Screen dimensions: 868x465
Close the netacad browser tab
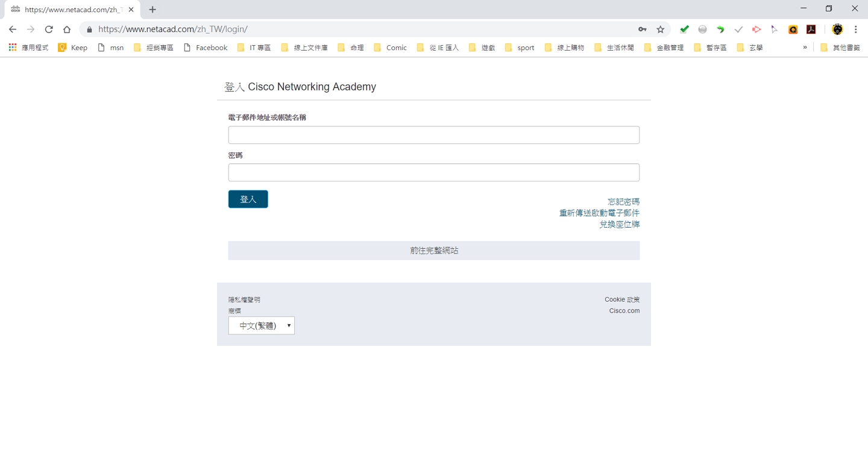pos(131,10)
